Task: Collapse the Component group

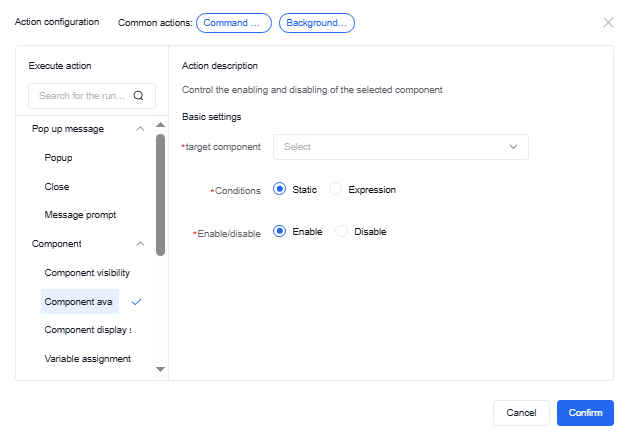Action: click(140, 243)
